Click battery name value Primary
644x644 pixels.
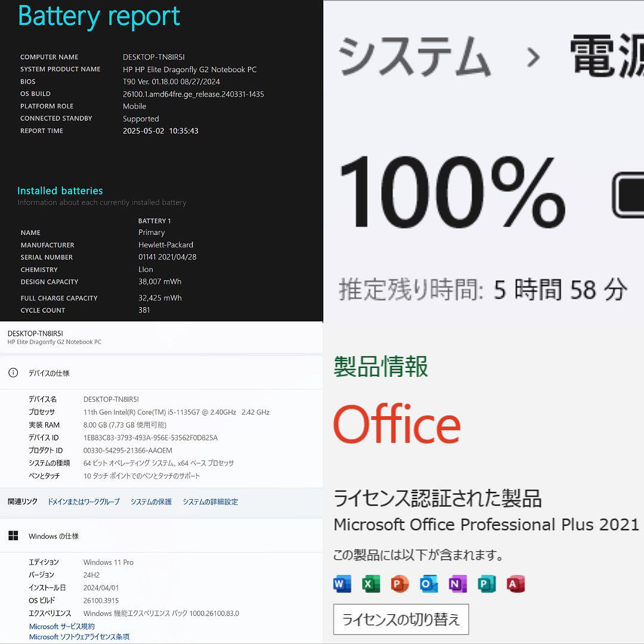click(151, 233)
